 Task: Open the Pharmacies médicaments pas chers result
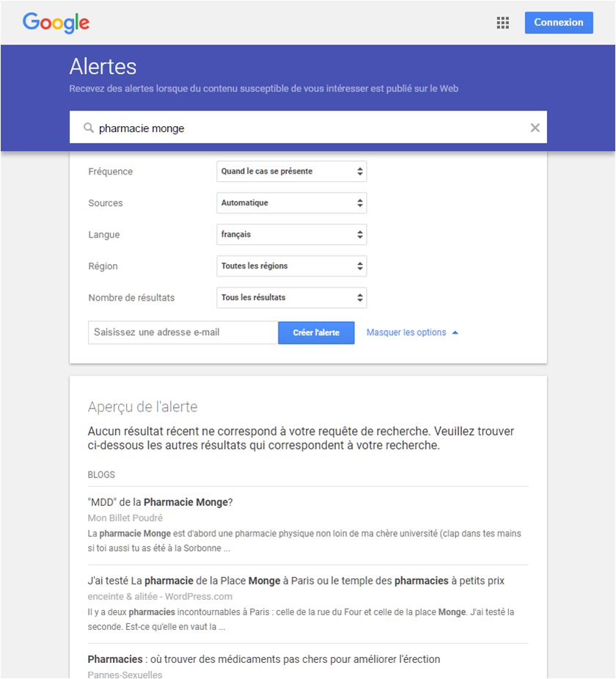[264, 659]
